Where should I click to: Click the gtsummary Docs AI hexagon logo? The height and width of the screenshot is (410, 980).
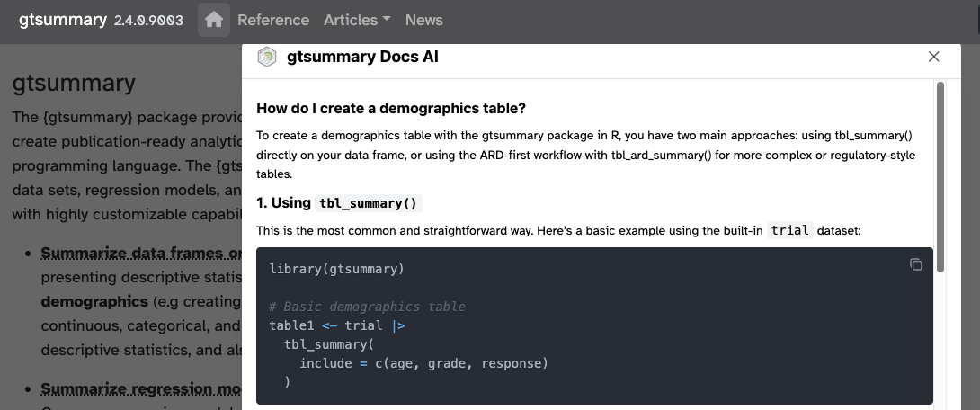(267, 58)
